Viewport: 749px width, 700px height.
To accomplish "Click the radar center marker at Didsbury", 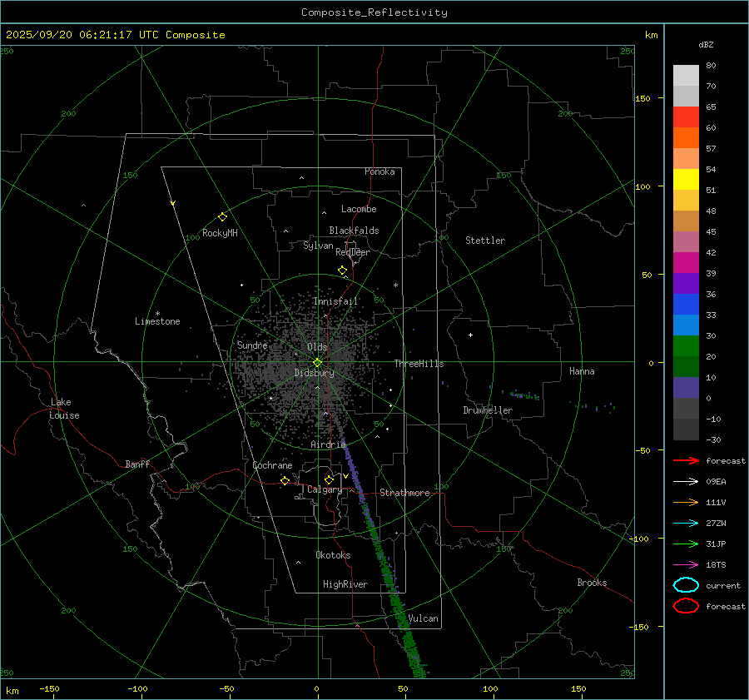I will pos(317,362).
